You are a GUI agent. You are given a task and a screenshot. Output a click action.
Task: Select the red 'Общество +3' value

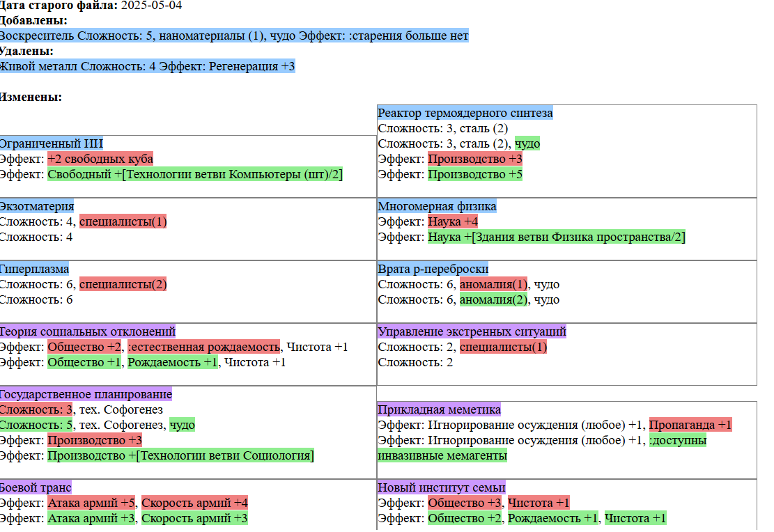(x=465, y=503)
